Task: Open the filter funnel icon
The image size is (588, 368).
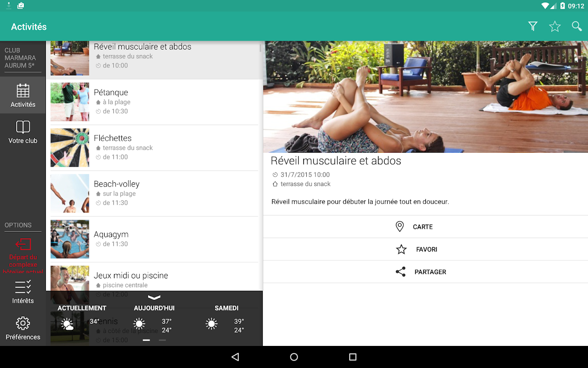Action: [x=533, y=27]
